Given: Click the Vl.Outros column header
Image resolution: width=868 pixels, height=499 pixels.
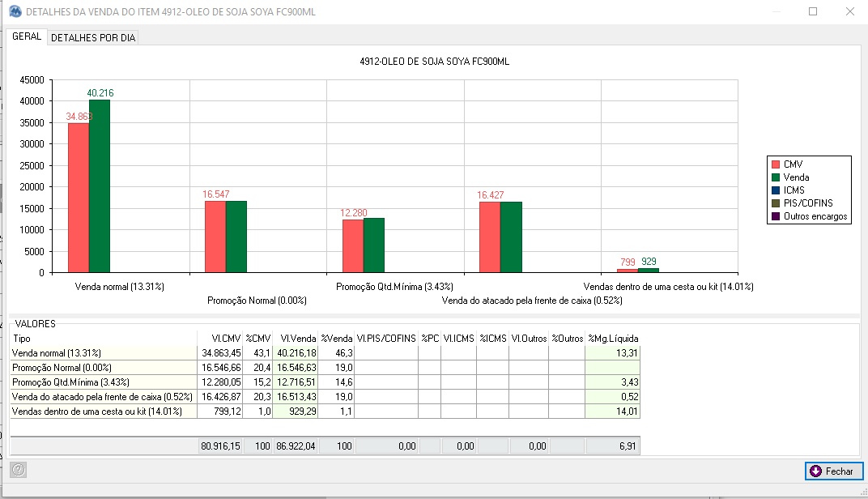Looking at the screenshot, I should point(529,339).
